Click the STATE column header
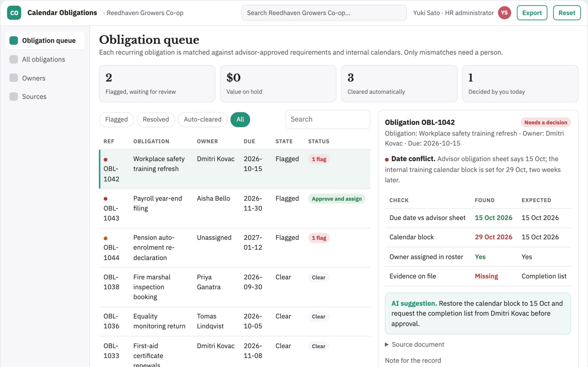The width and height of the screenshot is (588, 367). [284, 141]
